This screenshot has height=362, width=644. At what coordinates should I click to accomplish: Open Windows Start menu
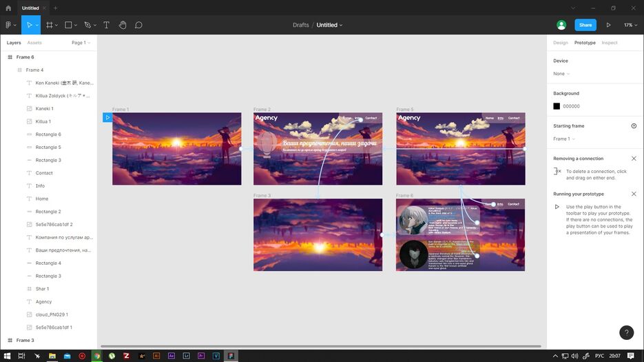pyautogui.click(x=7, y=356)
